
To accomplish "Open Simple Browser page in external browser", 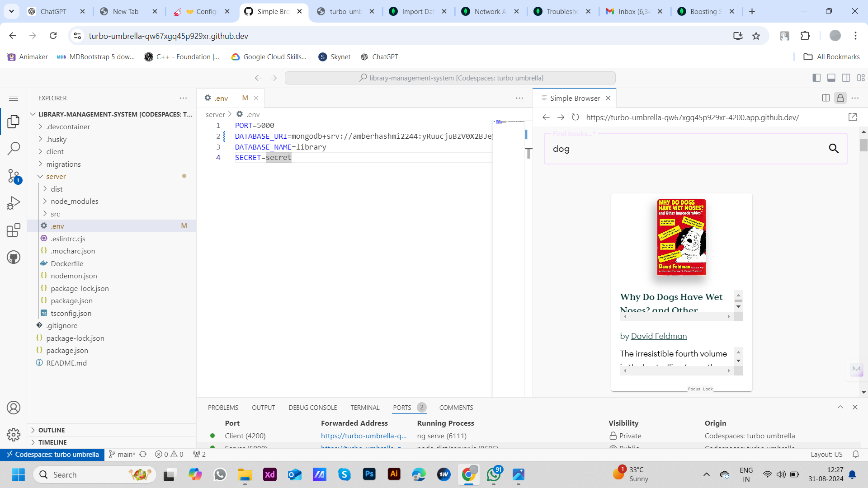I will click(x=853, y=117).
